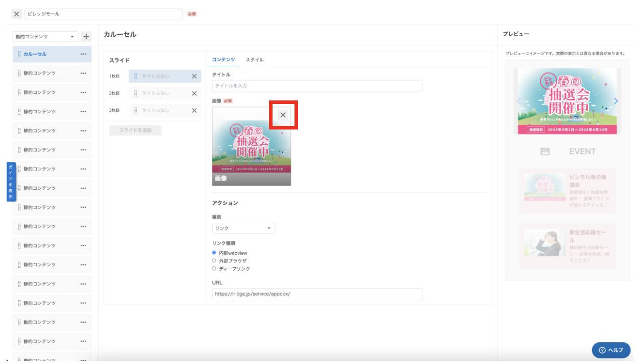Remove the uploaded carousel image
The width and height of the screenshot is (640, 364).
[283, 115]
